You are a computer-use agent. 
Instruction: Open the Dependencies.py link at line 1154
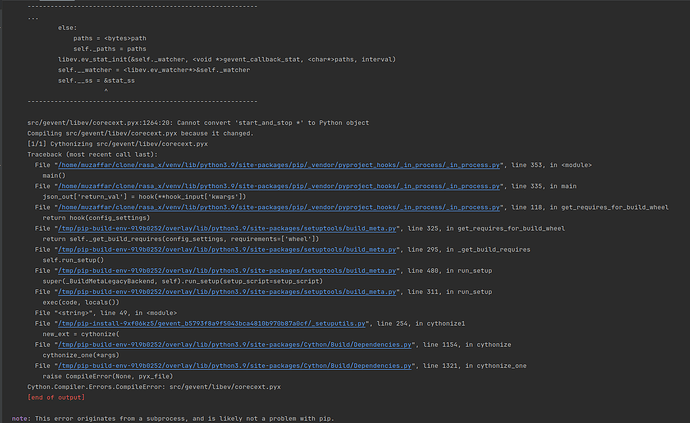point(229,343)
